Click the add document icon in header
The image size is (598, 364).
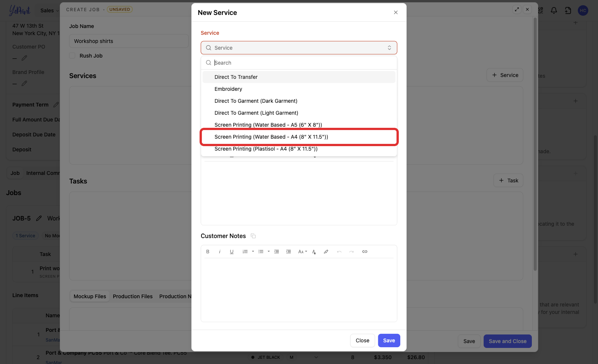[568, 10]
